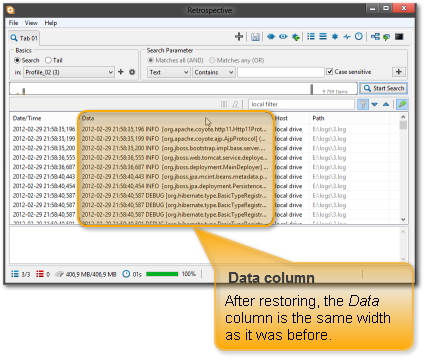Select the MainDeployer log entry

point(204,167)
